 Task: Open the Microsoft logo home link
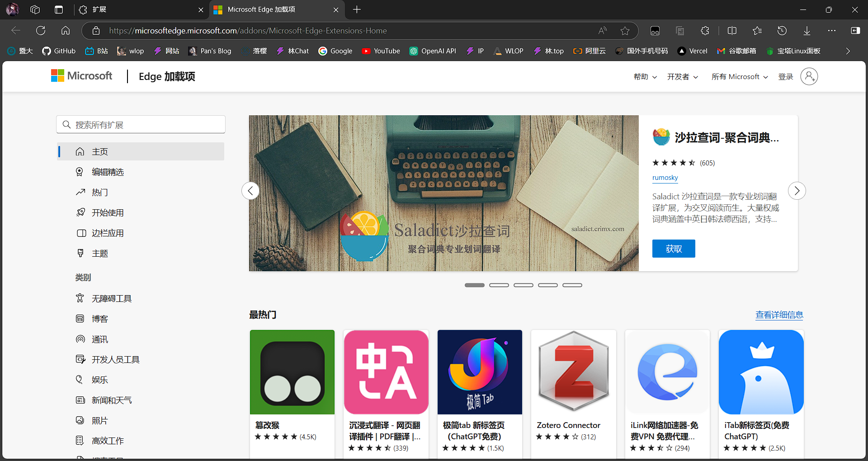point(82,76)
